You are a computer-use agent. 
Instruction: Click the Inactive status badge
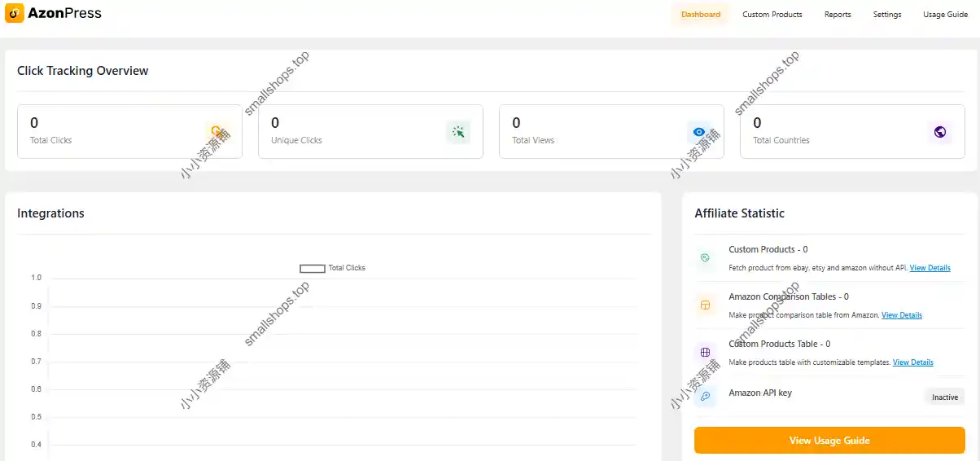[945, 397]
